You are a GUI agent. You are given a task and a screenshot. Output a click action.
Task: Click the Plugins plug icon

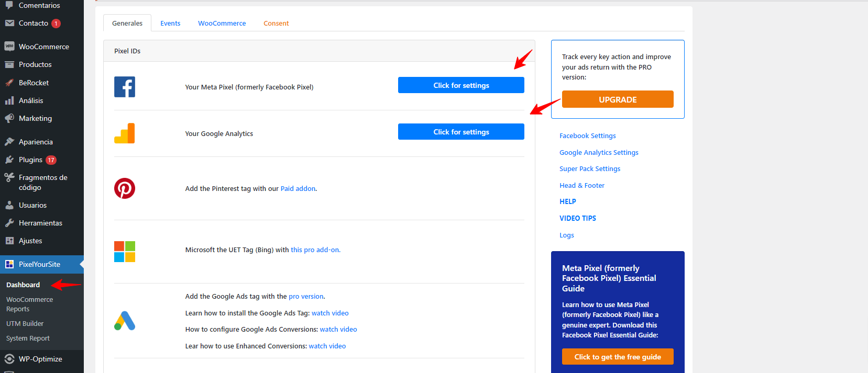coord(9,160)
